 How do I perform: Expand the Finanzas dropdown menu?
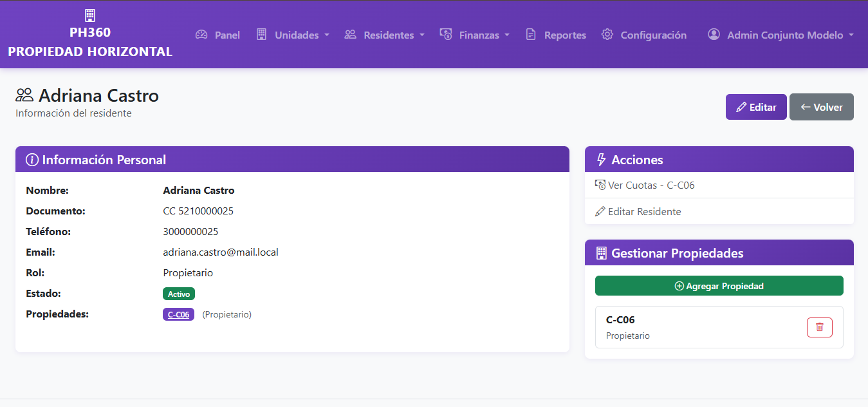click(x=474, y=35)
